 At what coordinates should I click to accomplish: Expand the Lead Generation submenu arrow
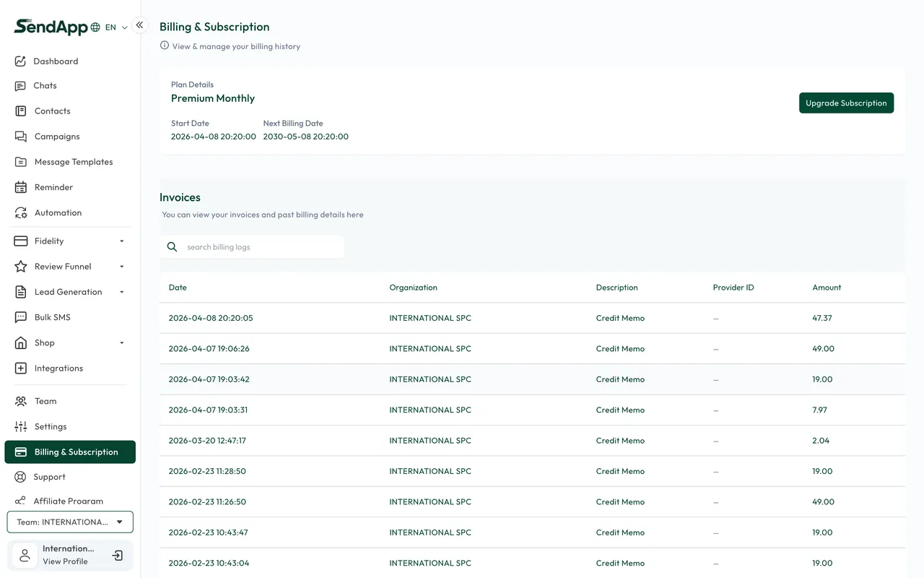coord(121,292)
